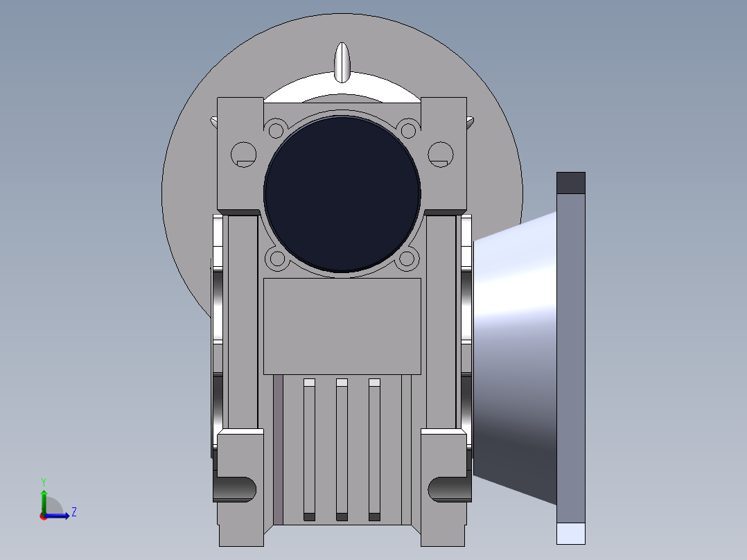Select the top-left small bolt hole near the bore
747x560 pixels.
pos(276,130)
